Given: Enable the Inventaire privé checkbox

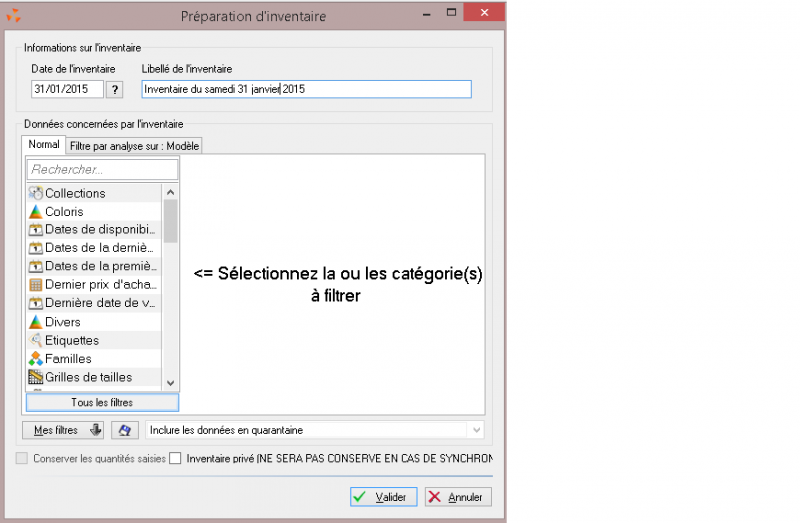Looking at the screenshot, I should point(175,458).
